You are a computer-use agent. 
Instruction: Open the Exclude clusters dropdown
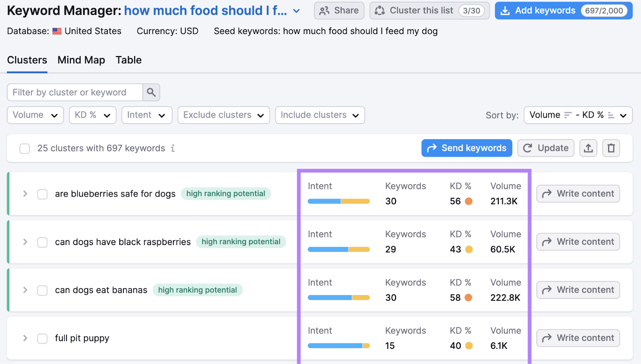[224, 115]
